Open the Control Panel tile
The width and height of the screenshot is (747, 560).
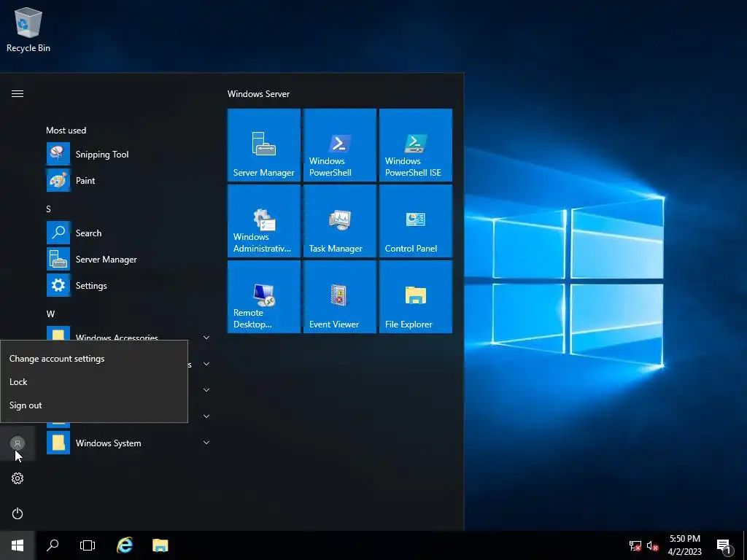(x=415, y=221)
